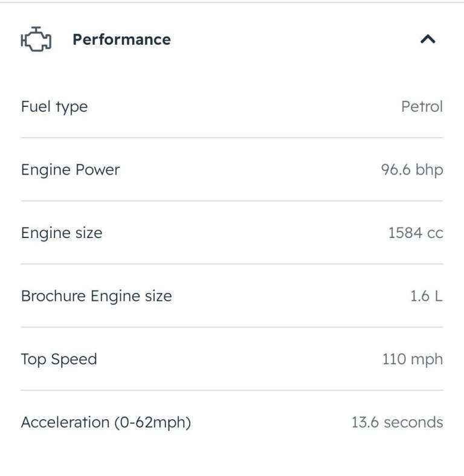
Task: Click the 110 mph value
Action: [412, 359]
